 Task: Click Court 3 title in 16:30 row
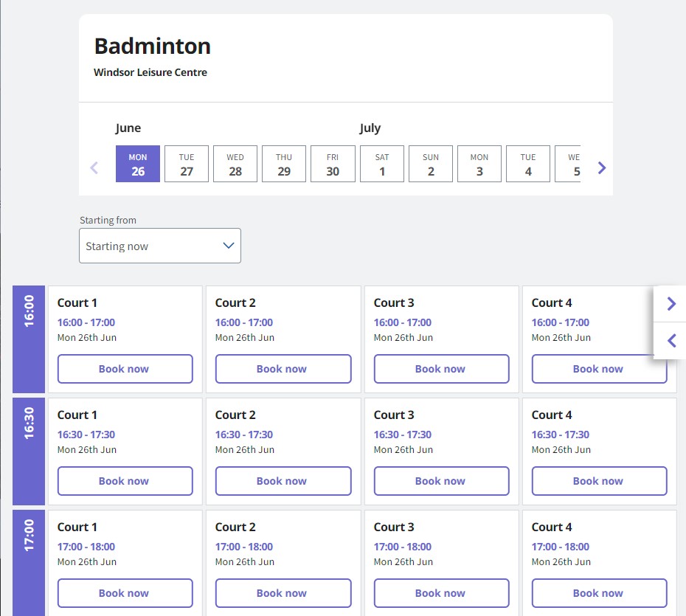(x=394, y=415)
